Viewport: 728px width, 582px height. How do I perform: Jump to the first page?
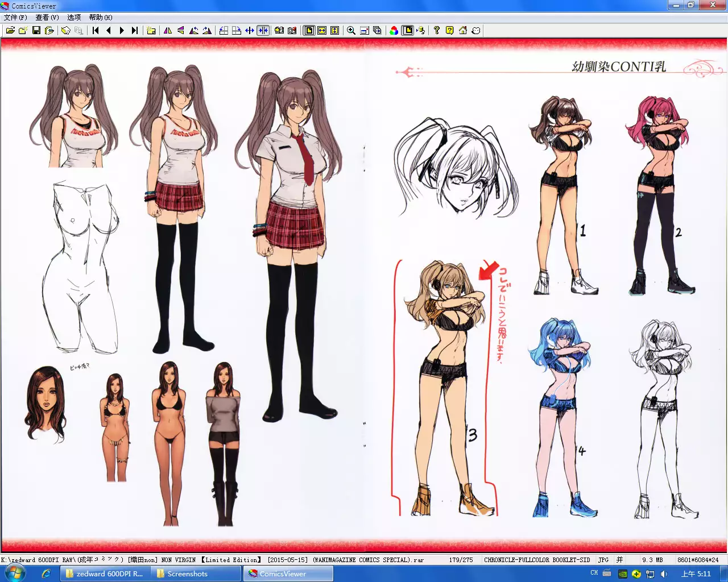click(96, 31)
